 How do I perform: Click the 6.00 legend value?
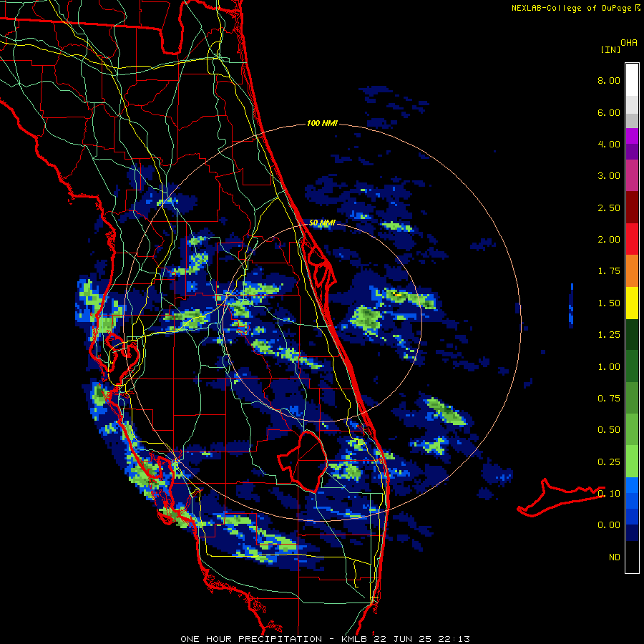pos(609,112)
